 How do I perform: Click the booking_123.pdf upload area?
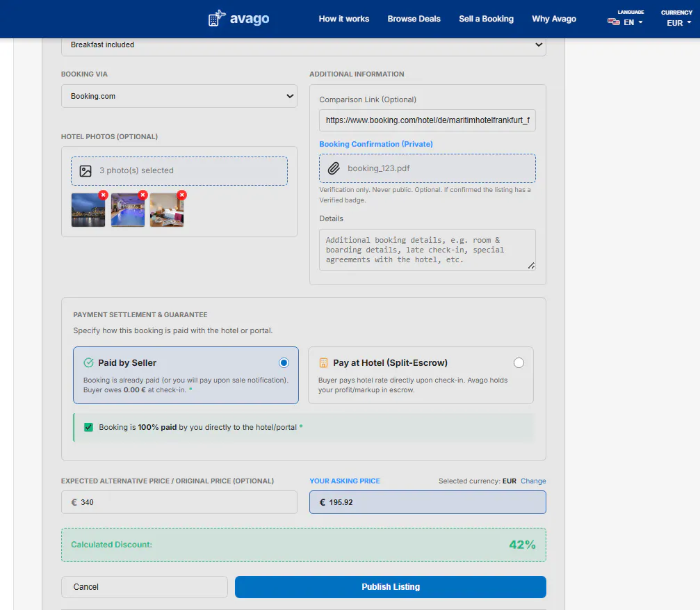[x=428, y=168]
